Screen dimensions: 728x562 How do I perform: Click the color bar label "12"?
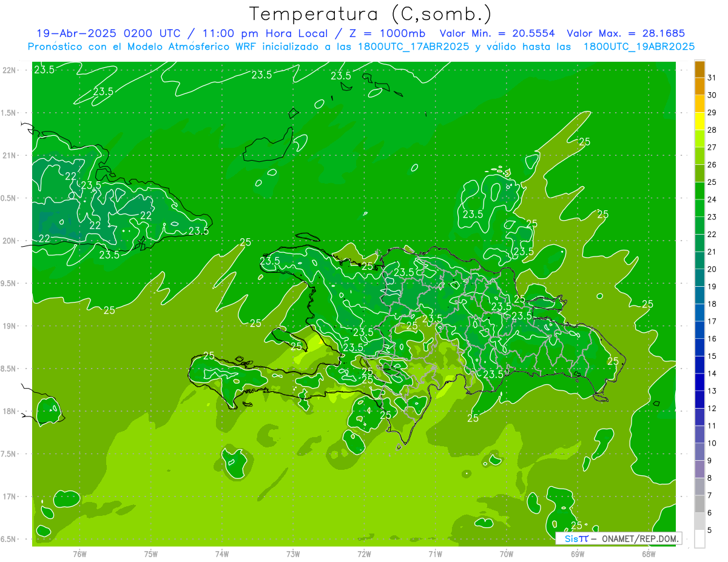[x=712, y=409]
